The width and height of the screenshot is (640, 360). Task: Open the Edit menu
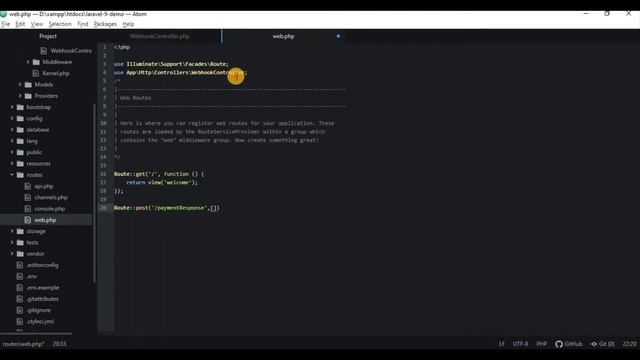[20, 24]
